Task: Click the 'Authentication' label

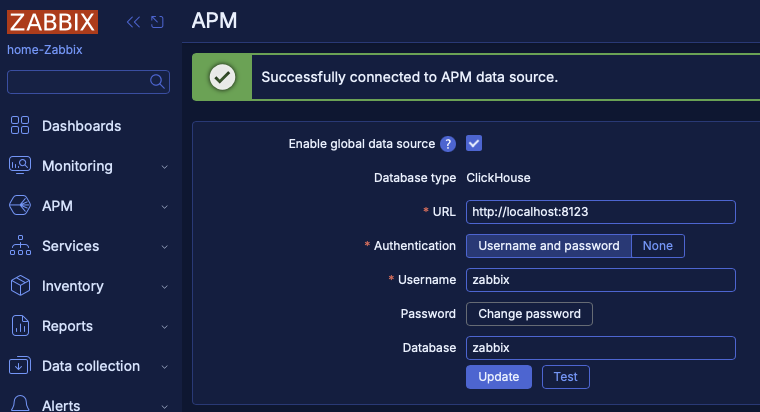Action: (415, 246)
